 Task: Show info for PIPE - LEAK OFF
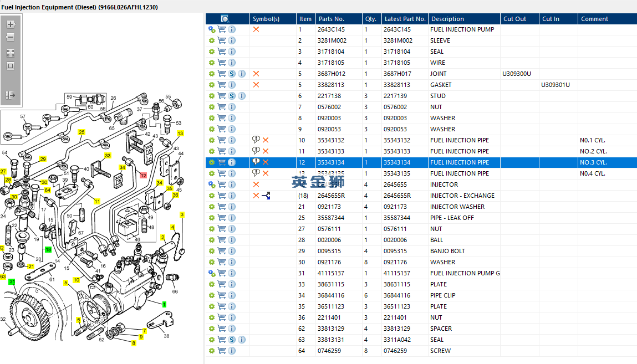[x=232, y=218]
